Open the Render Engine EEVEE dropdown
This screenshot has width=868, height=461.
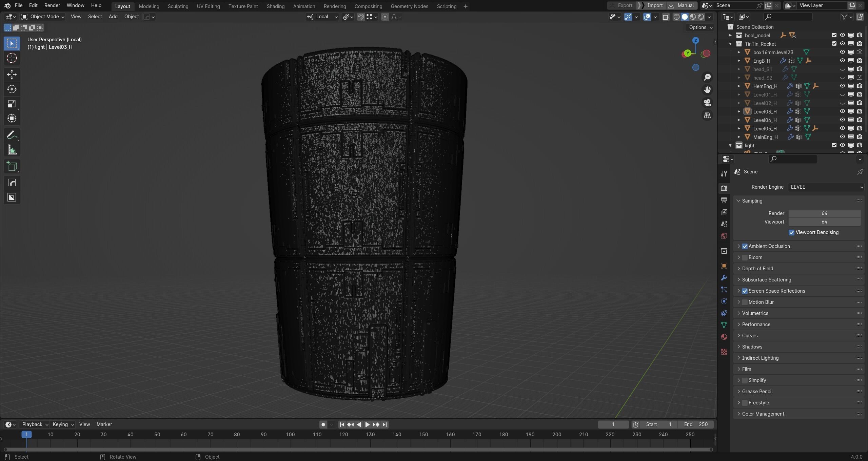[x=826, y=187]
